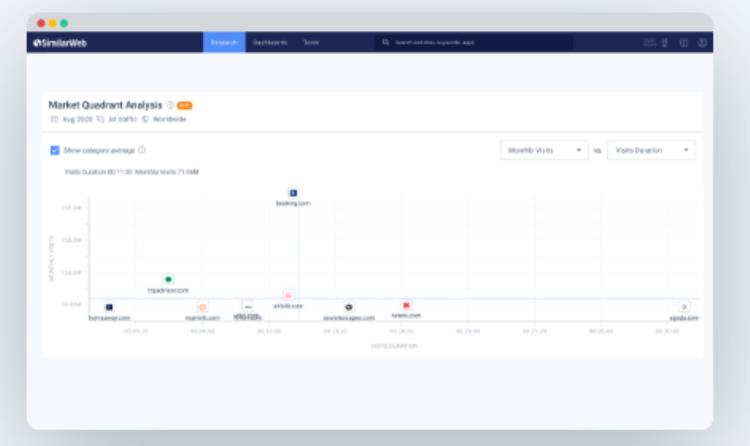Image resolution: width=750 pixels, height=446 pixels.
Task: Open the Monthly Visits dropdown
Action: (x=544, y=150)
